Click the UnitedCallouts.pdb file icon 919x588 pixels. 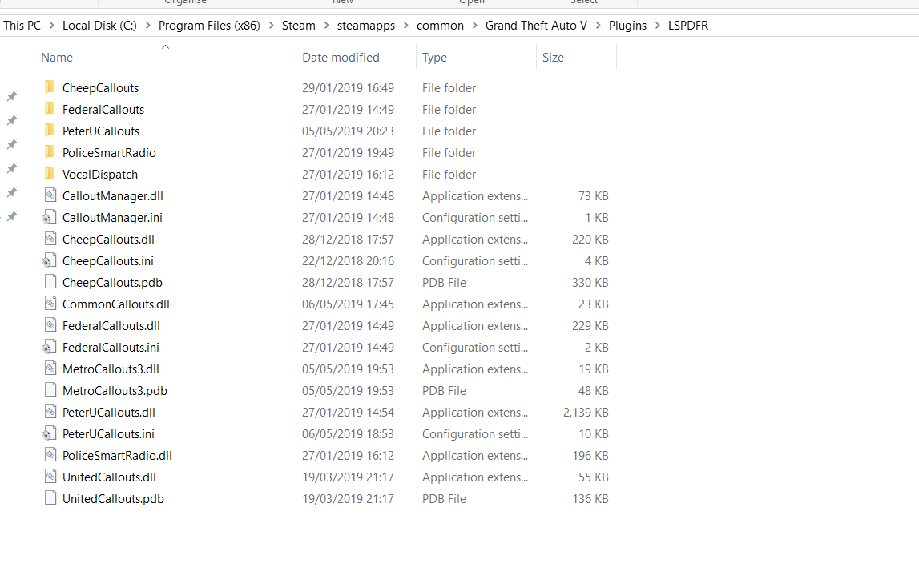[x=50, y=498]
